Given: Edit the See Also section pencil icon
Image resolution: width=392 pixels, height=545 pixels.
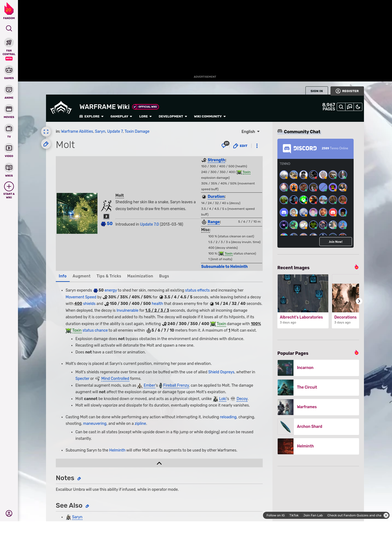Looking at the screenshot, I should tap(87, 506).
